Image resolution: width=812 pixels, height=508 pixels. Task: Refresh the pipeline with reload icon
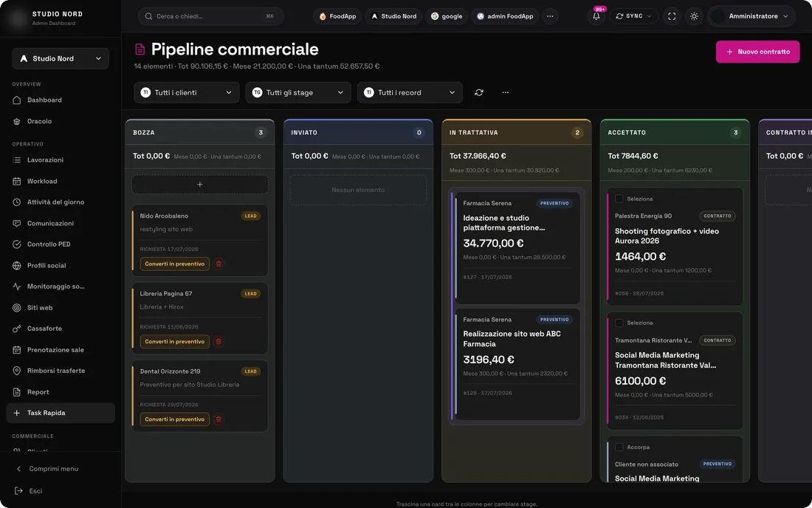coord(479,92)
